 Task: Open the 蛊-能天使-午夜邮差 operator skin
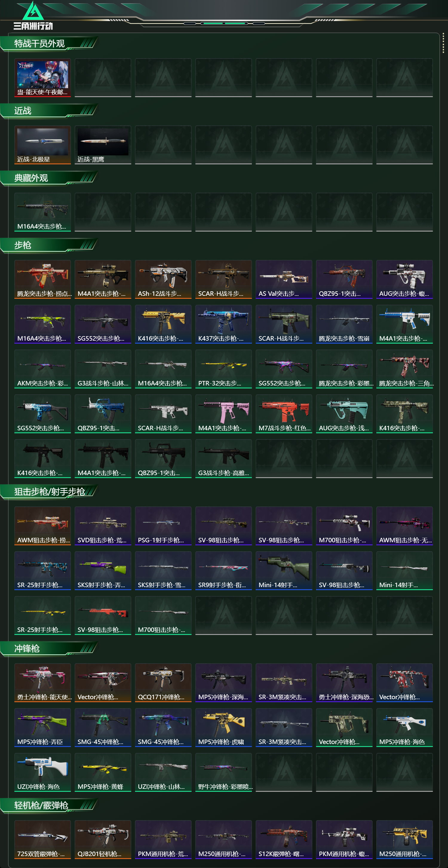(x=42, y=78)
